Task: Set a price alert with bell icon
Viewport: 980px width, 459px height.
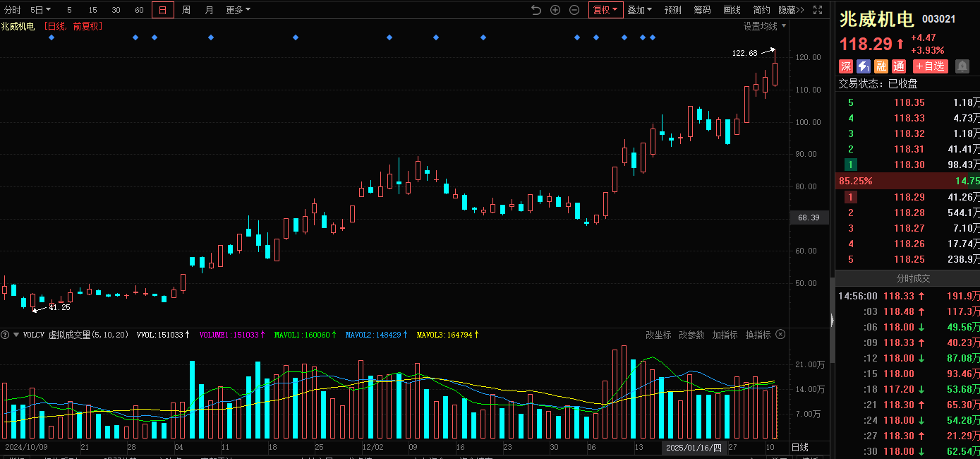Action: [x=962, y=66]
